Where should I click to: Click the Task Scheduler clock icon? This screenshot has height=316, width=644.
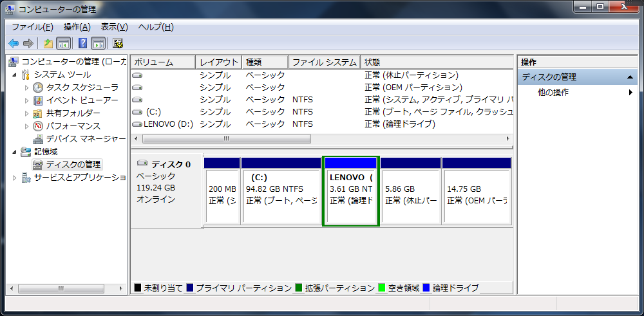(38, 88)
